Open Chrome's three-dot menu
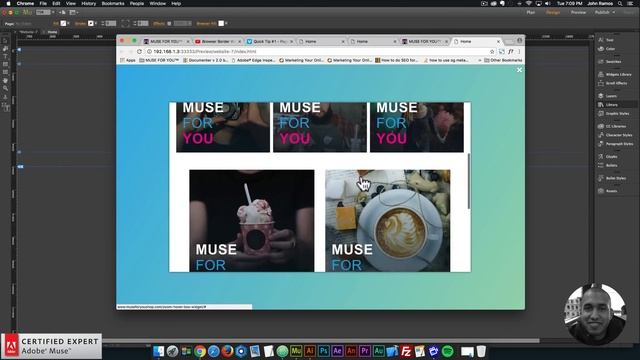This screenshot has width=640, height=360. [519, 51]
